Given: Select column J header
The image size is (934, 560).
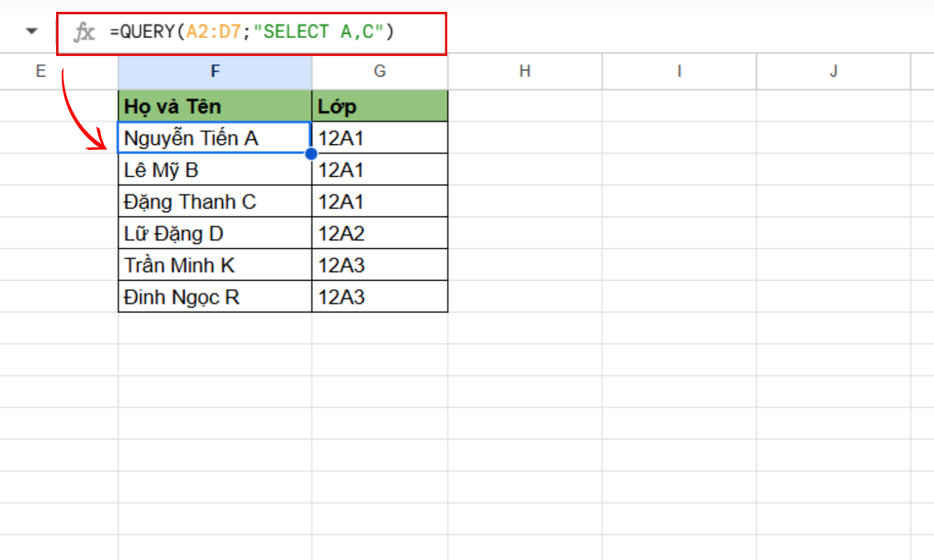Looking at the screenshot, I should coord(833,72).
